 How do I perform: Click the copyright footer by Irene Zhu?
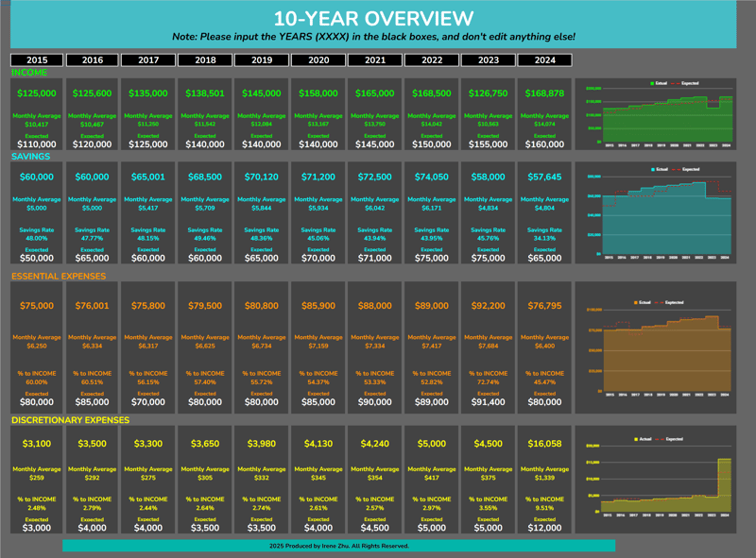coord(338,546)
